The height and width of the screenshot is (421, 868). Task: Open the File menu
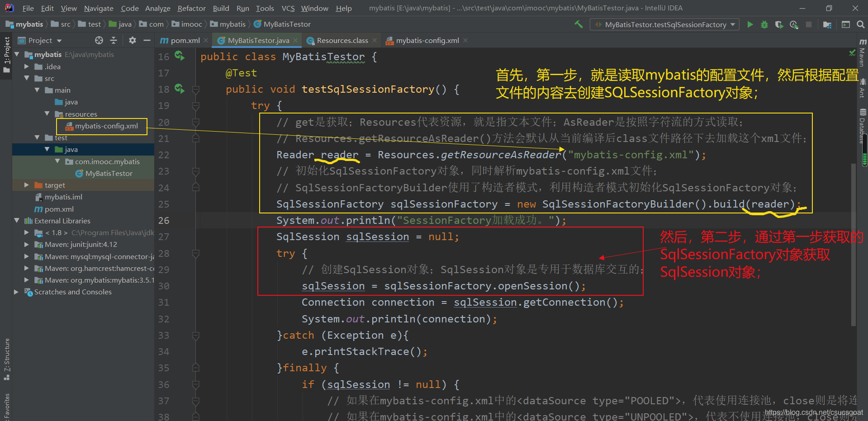28,8
